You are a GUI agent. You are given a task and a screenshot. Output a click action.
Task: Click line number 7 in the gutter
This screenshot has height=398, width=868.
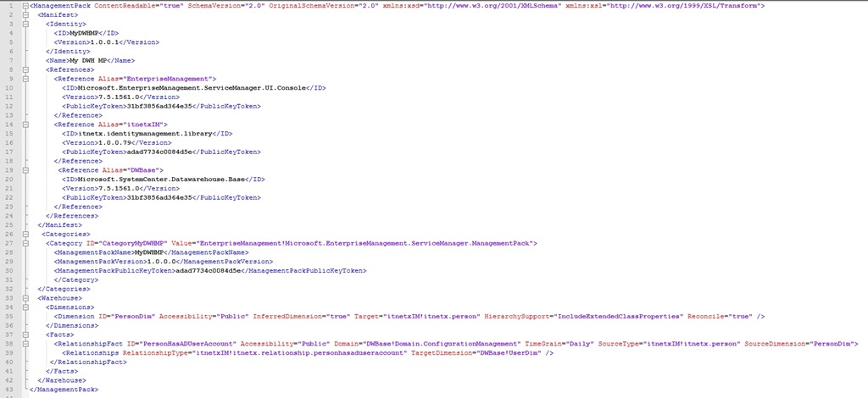click(x=11, y=61)
